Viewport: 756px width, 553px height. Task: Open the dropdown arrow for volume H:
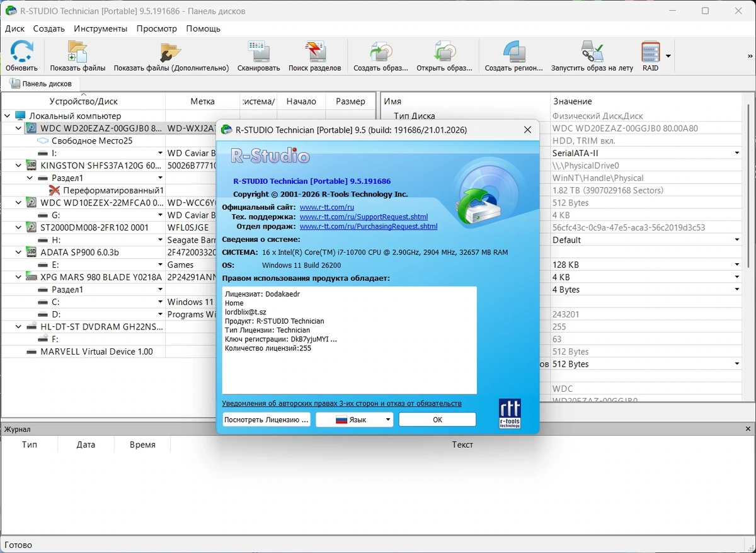[160, 240]
